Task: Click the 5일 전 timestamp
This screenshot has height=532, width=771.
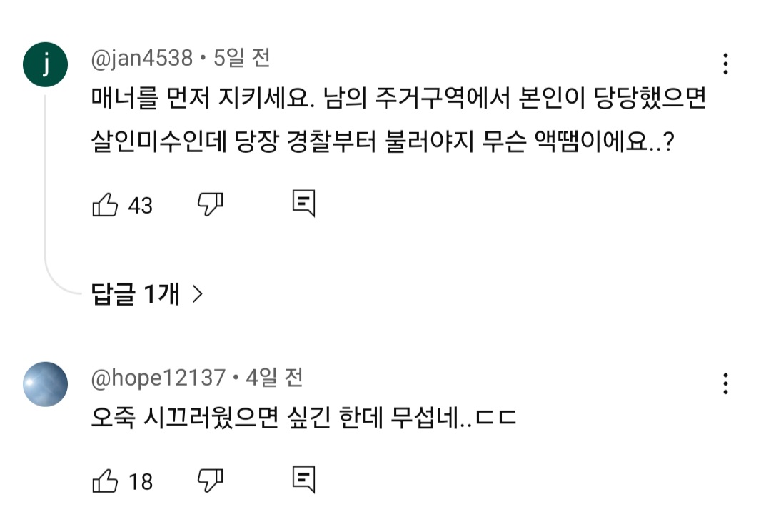Action: pyautogui.click(x=242, y=59)
